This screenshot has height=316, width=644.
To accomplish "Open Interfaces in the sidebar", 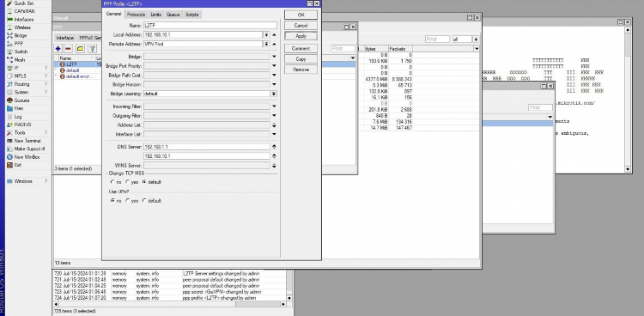I will (24, 19).
